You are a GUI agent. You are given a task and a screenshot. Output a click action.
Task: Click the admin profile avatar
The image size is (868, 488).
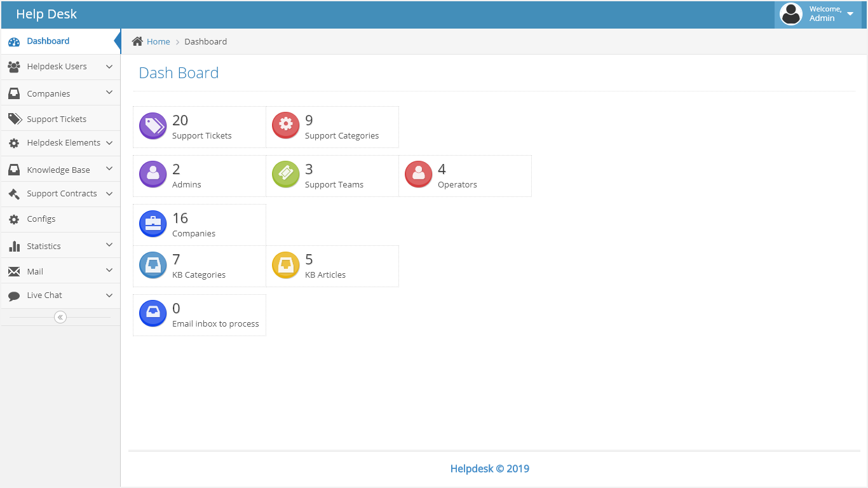[790, 14]
